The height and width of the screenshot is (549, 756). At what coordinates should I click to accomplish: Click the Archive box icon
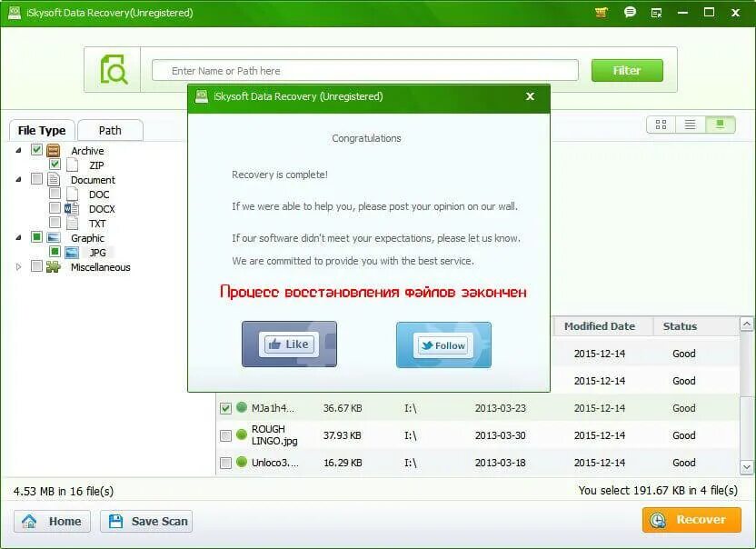tap(53, 151)
